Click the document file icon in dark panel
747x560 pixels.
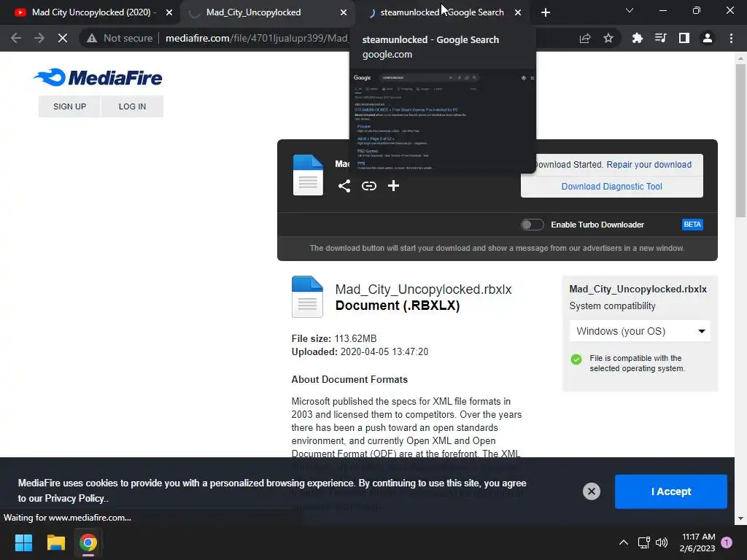(308, 175)
